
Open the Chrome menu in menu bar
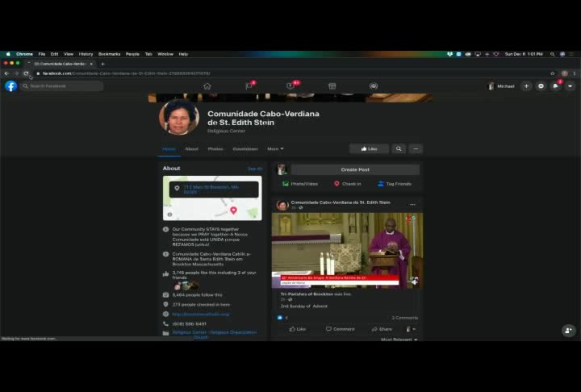(x=24, y=54)
